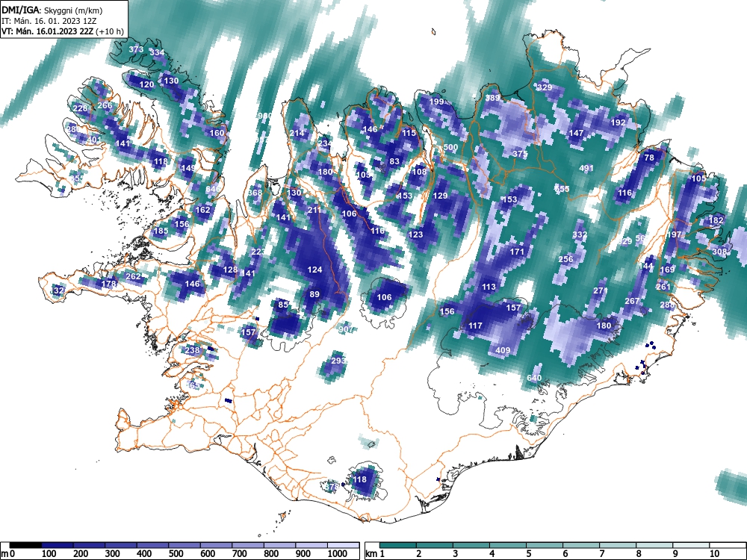
Task: Click the visibility value '85' on the map
Action: (x=283, y=305)
